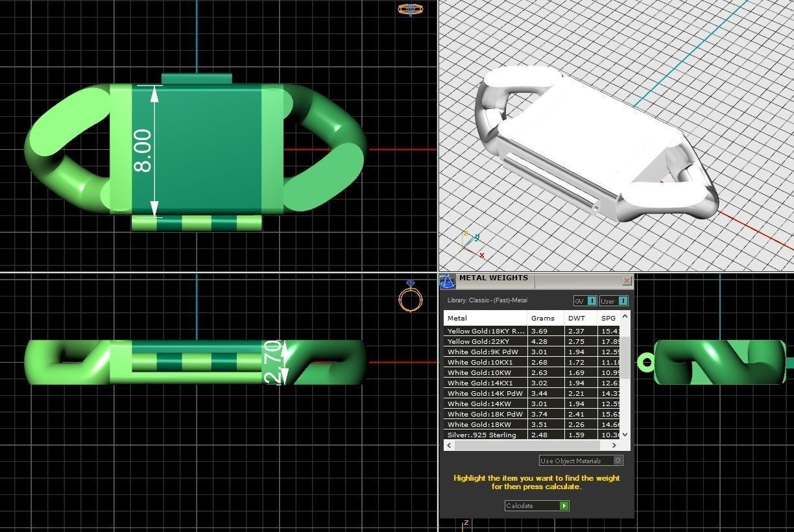Sort by the SPG column header
Screen dimensions: 794x532
coord(608,318)
